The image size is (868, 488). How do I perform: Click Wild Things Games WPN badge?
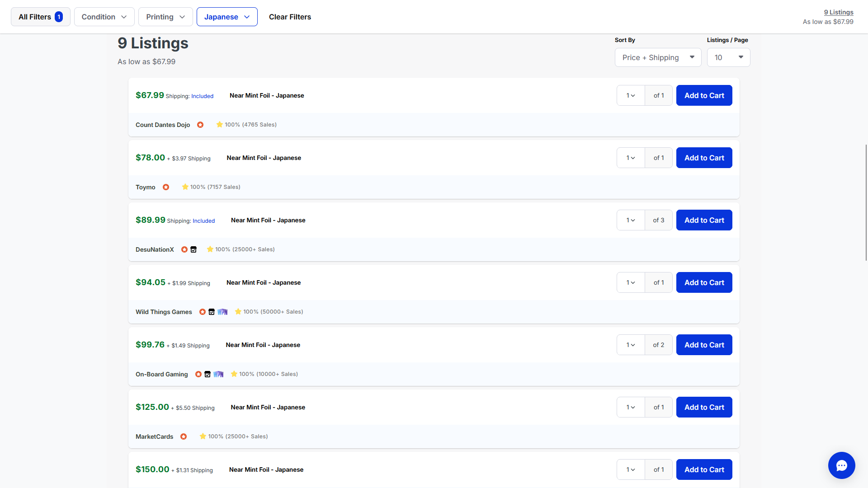222,312
